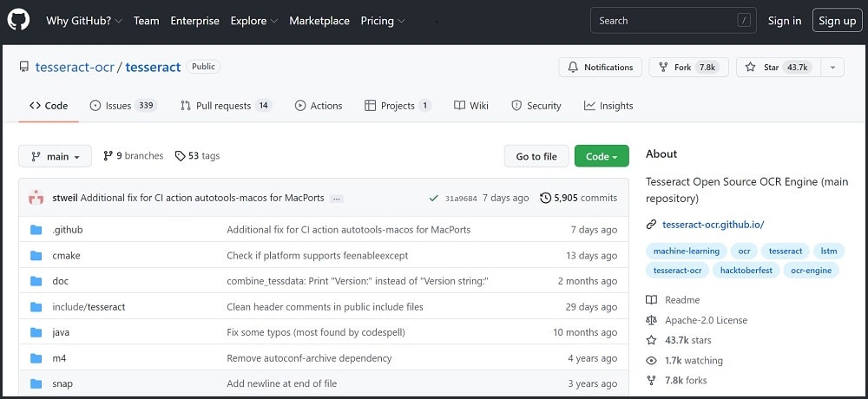Click the stweil author name
Image resolution: width=868 pixels, height=399 pixels.
[x=65, y=198]
